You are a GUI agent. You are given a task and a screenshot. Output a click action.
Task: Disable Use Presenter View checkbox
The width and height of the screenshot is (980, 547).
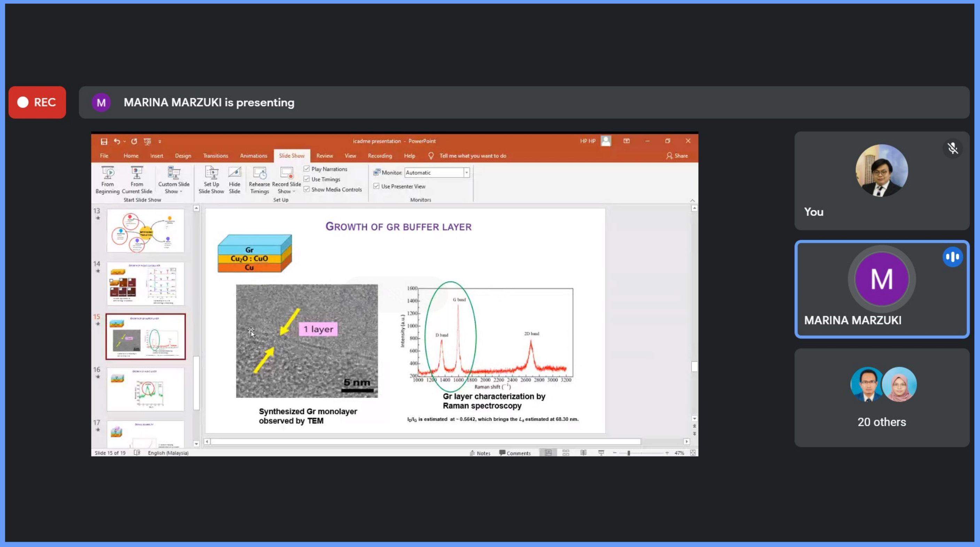tap(376, 186)
